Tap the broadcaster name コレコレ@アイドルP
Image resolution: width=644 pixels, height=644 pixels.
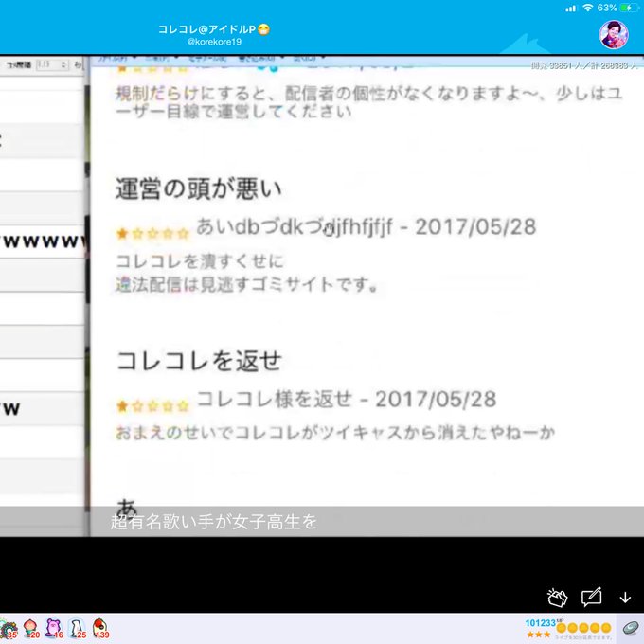(x=214, y=29)
